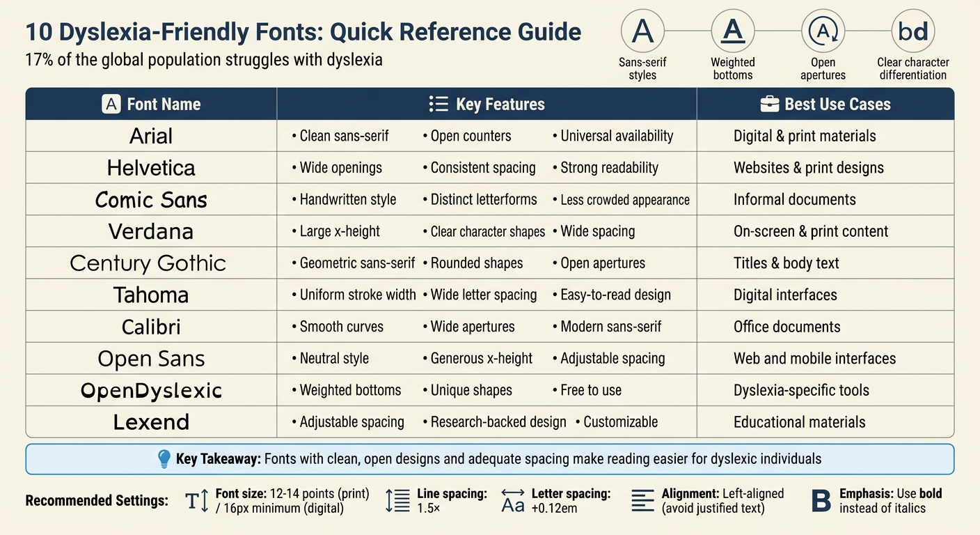The height and width of the screenshot is (535, 980).
Task: Click the Arial font name cell
Action: 151,136
